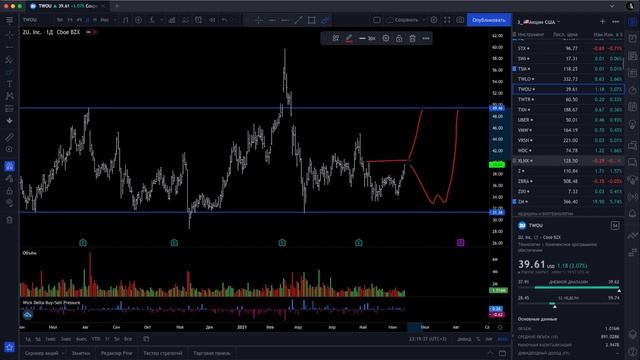Create an alert with the alarm clock icon

coord(198,20)
